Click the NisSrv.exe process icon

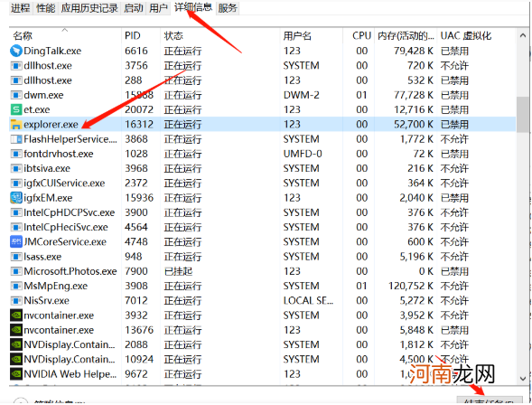tap(16, 301)
